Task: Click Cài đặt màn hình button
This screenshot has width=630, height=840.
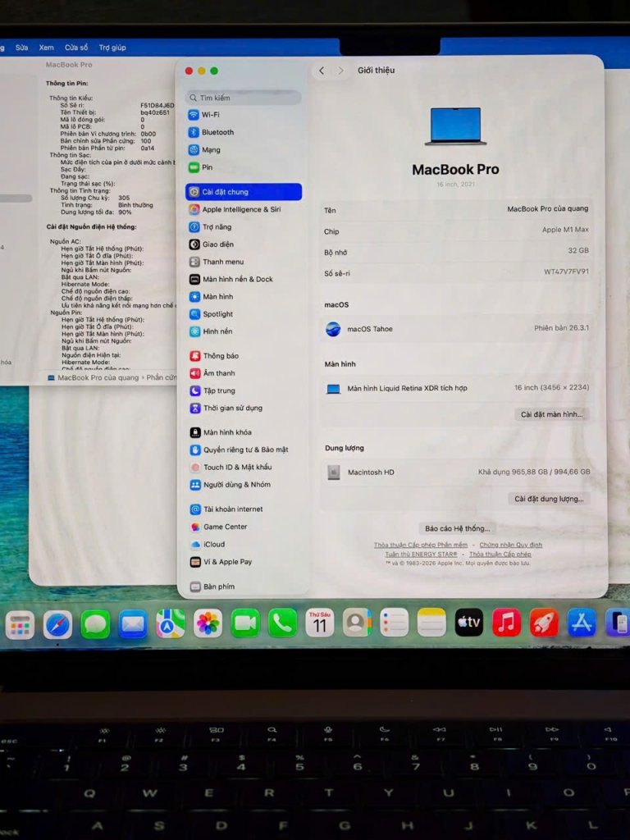Action: pyautogui.click(x=551, y=414)
